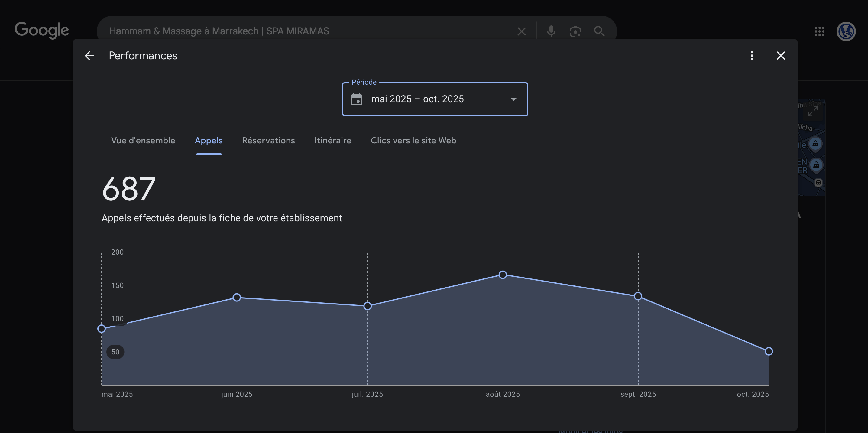Close the Performances panel

pyautogui.click(x=781, y=56)
